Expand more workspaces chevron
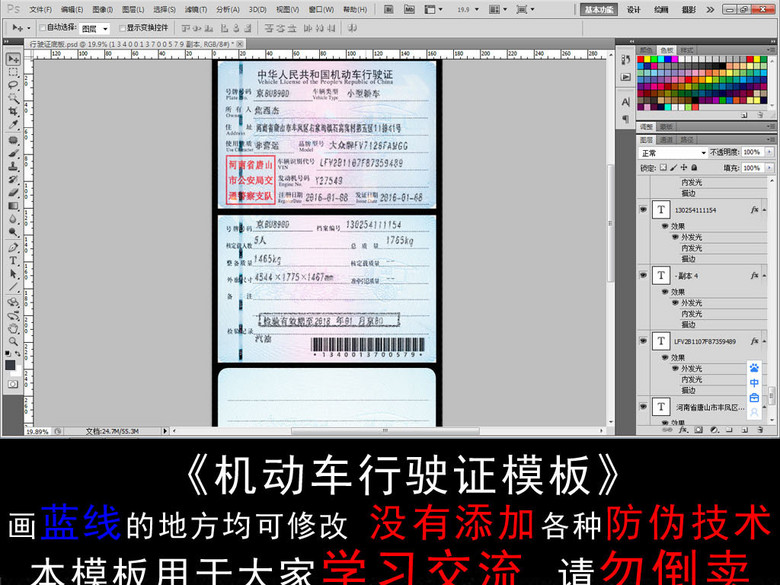This screenshot has width=780, height=585. [710, 9]
